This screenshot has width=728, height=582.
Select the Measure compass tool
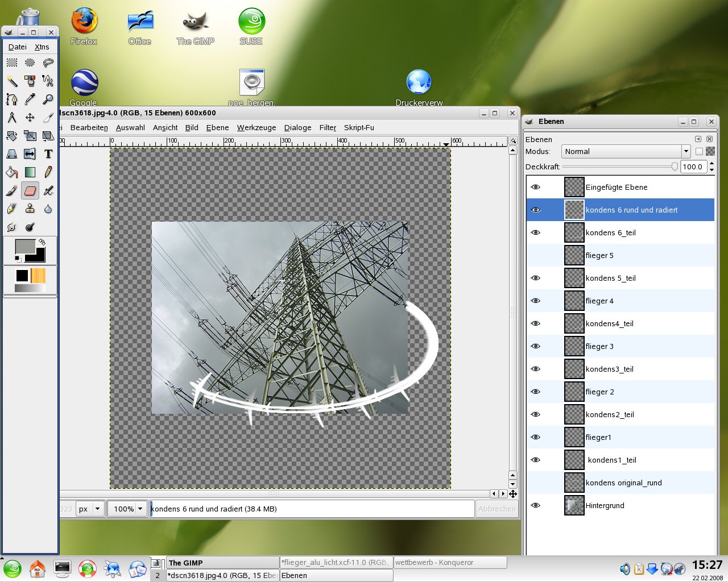click(x=12, y=117)
